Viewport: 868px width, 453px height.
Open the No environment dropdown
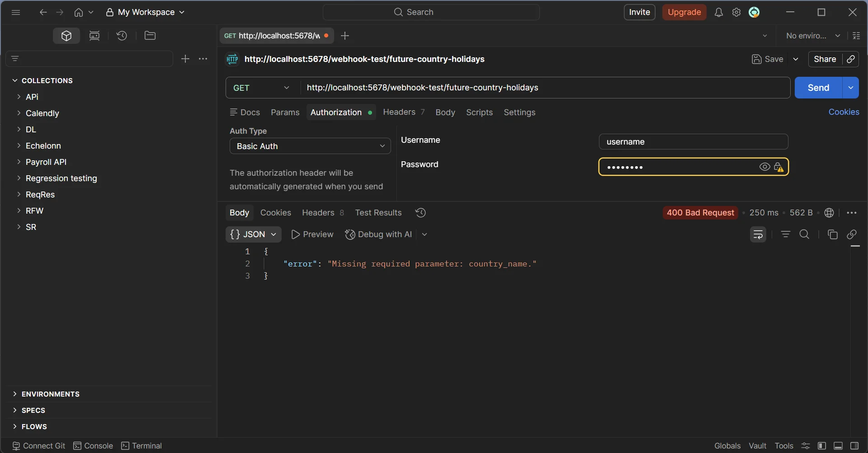(x=813, y=36)
